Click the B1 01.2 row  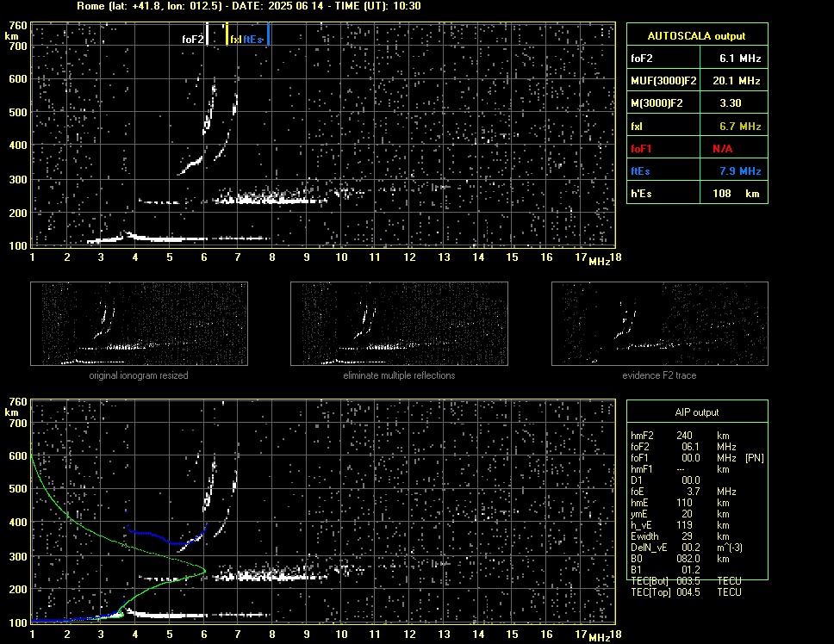(x=665, y=570)
